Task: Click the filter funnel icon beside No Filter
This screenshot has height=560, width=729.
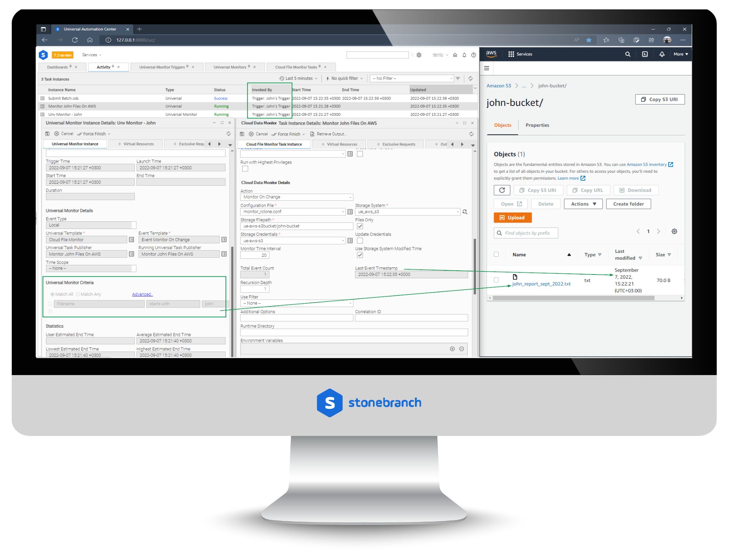Action: [x=458, y=79]
